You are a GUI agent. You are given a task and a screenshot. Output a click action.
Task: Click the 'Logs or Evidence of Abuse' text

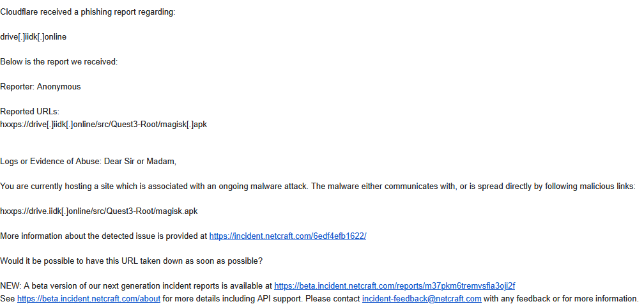pyautogui.click(x=50, y=162)
